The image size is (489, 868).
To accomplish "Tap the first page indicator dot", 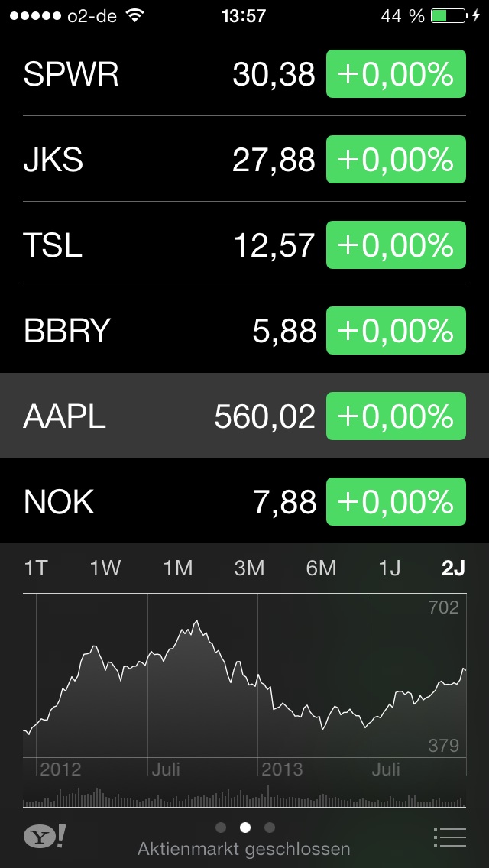I will coord(221,828).
